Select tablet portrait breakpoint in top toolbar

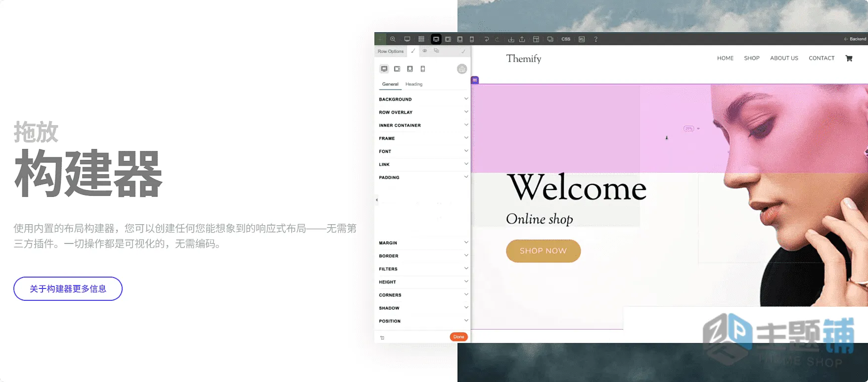click(x=460, y=39)
